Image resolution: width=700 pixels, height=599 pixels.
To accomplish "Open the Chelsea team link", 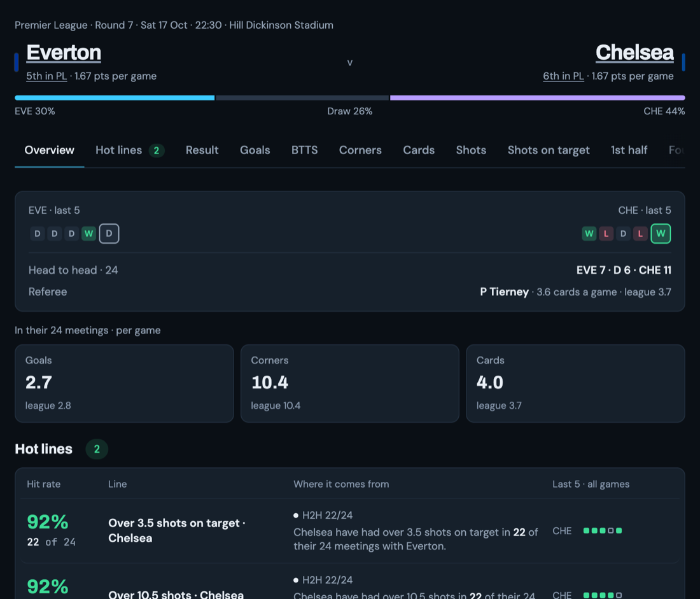I will [x=634, y=53].
